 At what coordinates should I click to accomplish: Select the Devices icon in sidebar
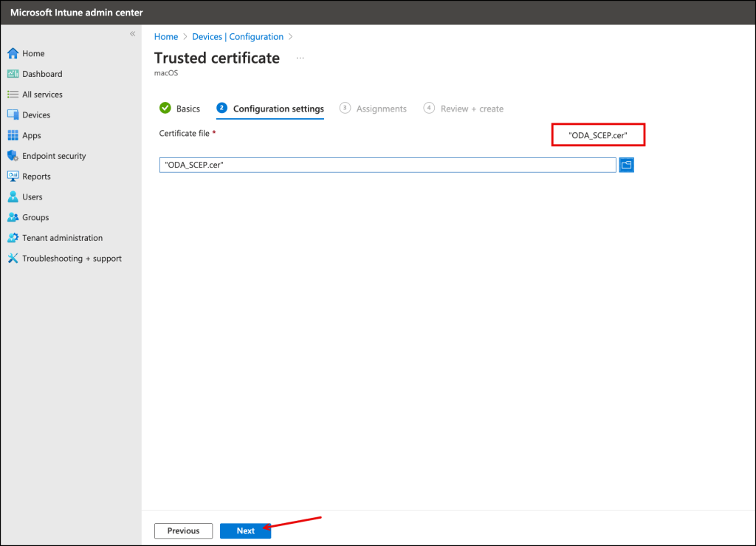(13, 115)
